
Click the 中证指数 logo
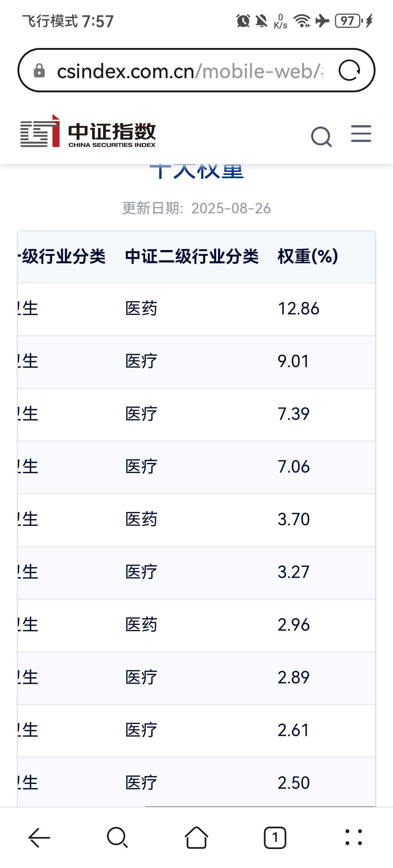[88, 131]
